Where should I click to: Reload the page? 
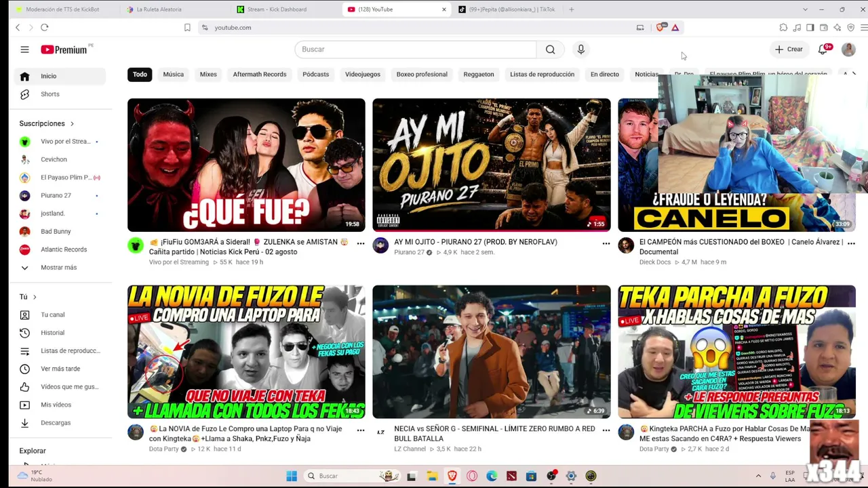(x=45, y=28)
